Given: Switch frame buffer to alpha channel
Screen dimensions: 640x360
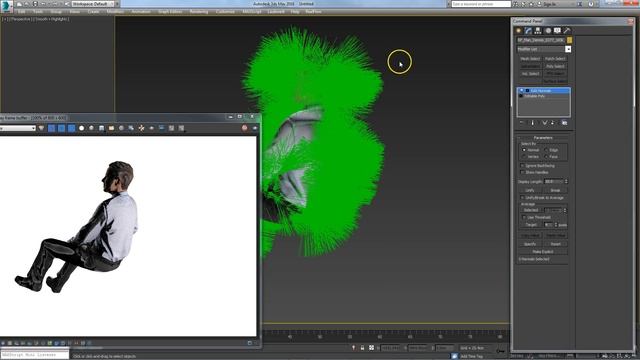Looking at the screenshot, I should 81,128.
